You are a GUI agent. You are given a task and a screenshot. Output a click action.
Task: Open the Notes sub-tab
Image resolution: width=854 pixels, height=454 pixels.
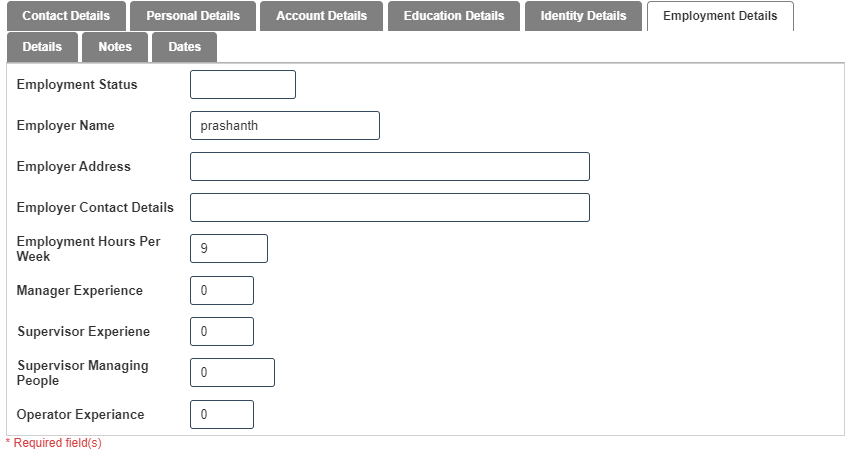pos(115,47)
